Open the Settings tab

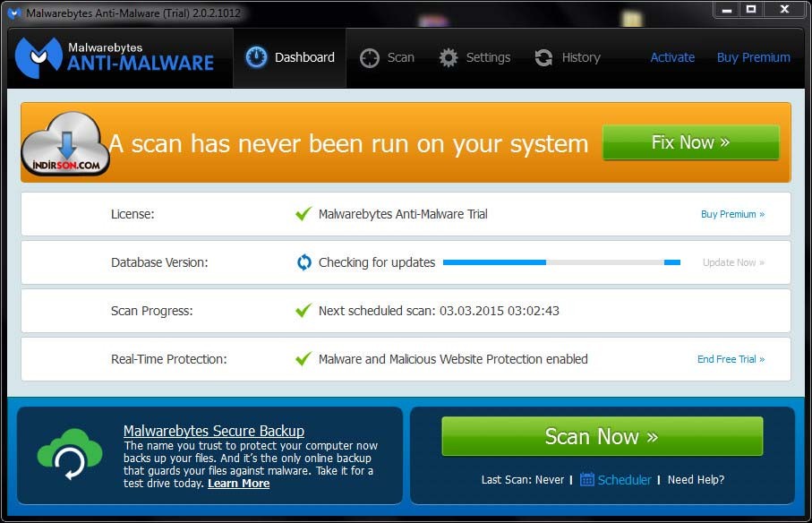pos(474,57)
